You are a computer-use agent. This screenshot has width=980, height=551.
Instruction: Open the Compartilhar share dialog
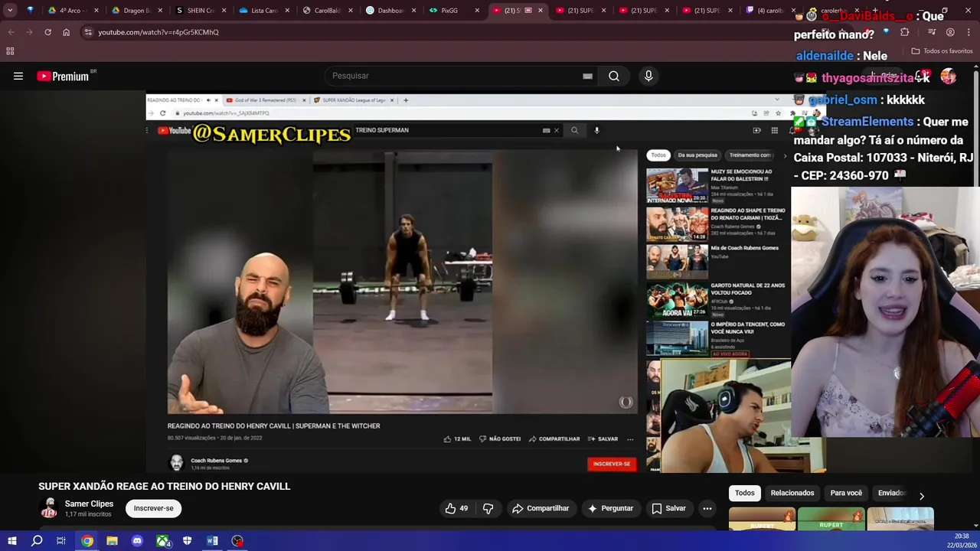(541, 508)
